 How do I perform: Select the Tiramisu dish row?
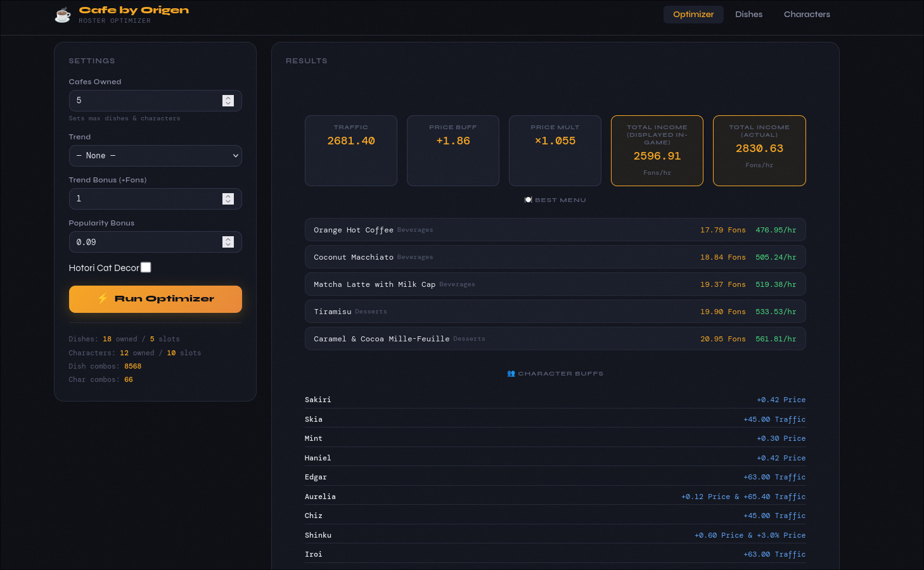555,312
